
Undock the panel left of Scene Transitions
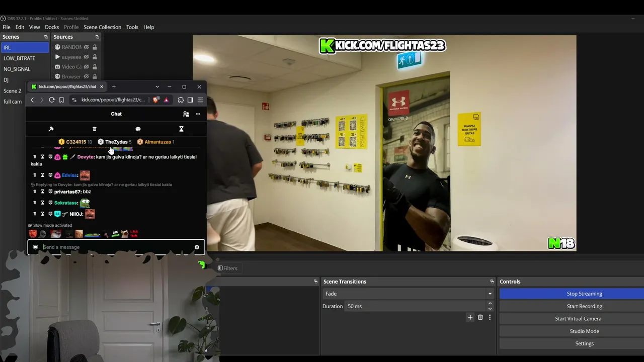315,282
